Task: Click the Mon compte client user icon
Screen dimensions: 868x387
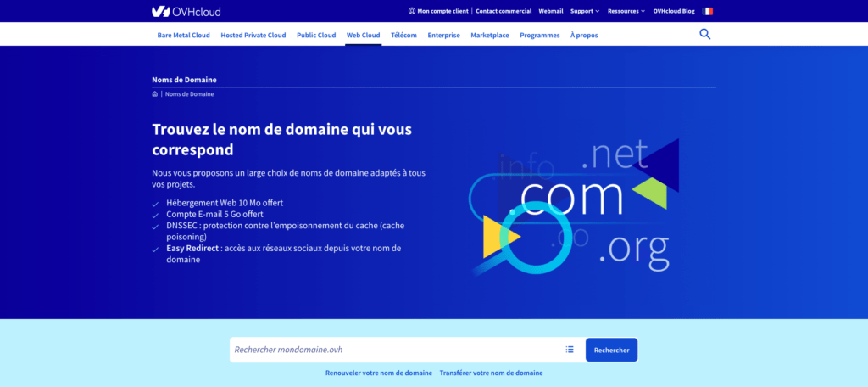Action: tap(411, 11)
